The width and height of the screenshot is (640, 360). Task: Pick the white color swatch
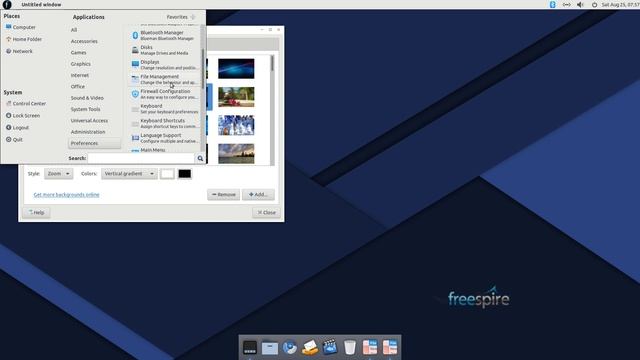pos(167,174)
